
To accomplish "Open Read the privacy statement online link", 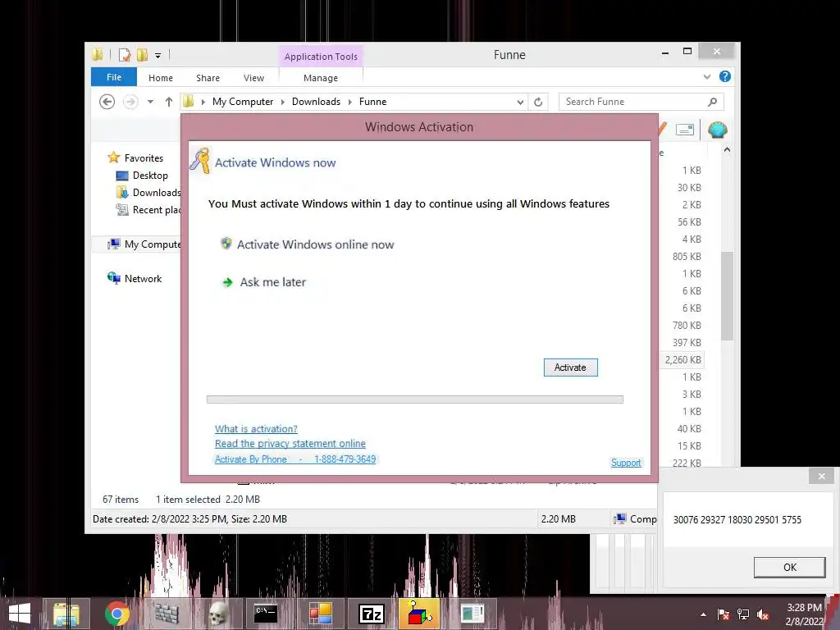I will click(290, 444).
